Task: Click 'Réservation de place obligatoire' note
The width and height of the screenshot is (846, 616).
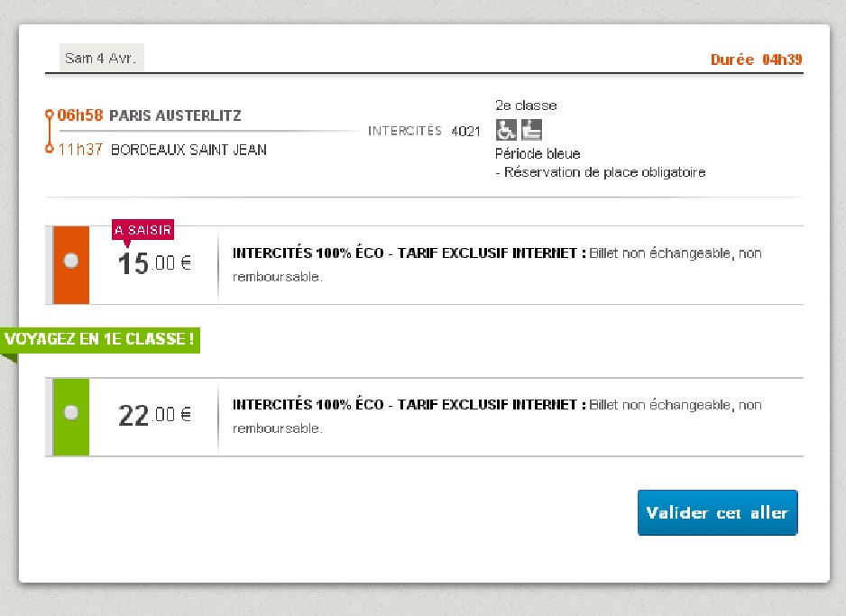Action: 604,172
